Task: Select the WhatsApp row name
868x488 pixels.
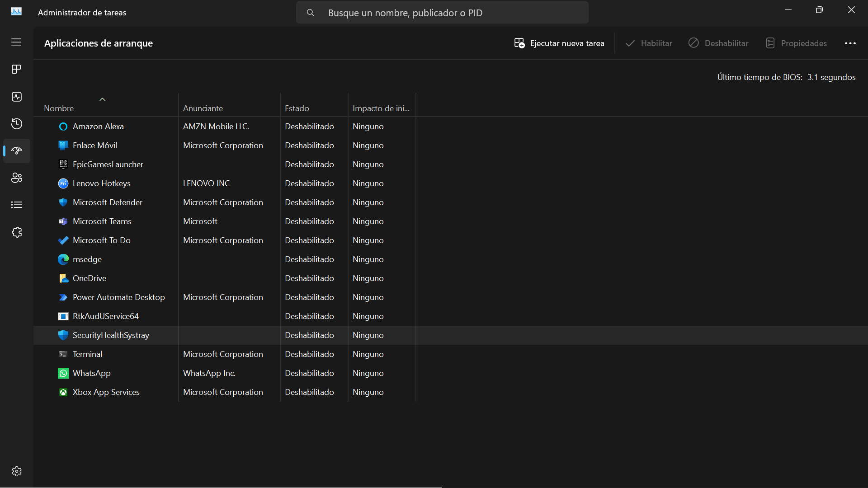Action: [x=92, y=373]
